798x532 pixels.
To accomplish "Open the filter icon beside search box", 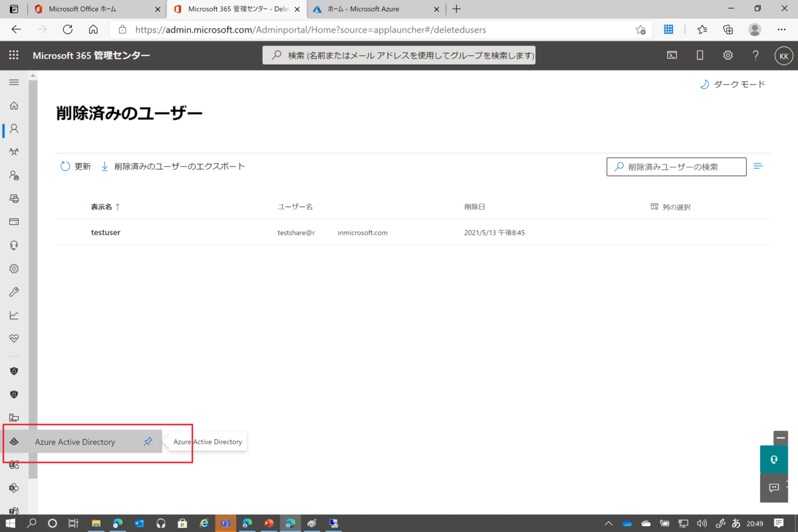I will pos(757,166).
